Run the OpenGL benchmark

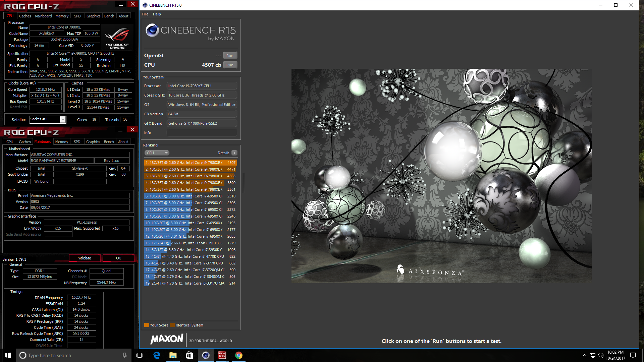pyautogui.click(x=230, y=56)
